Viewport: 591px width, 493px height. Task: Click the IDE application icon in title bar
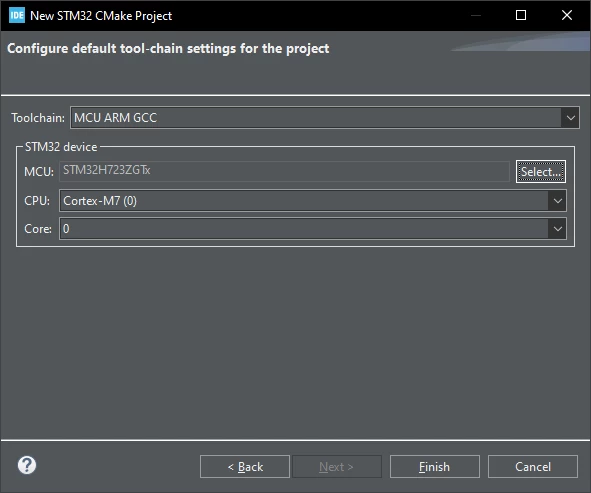[17, 15]
